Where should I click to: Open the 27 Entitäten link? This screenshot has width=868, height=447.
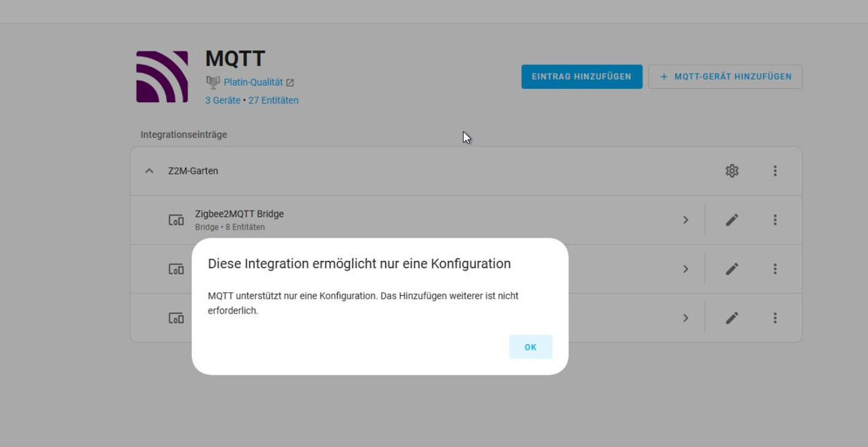[x=273, y=100]
